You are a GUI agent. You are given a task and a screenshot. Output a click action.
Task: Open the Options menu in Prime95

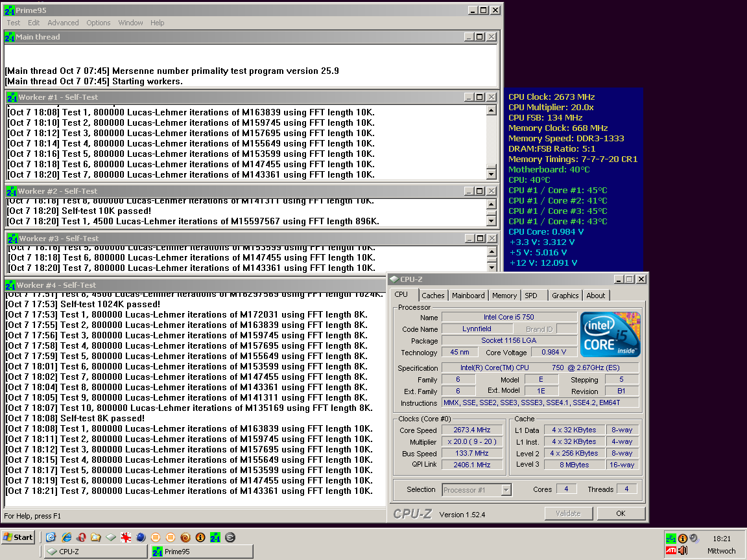99,23
